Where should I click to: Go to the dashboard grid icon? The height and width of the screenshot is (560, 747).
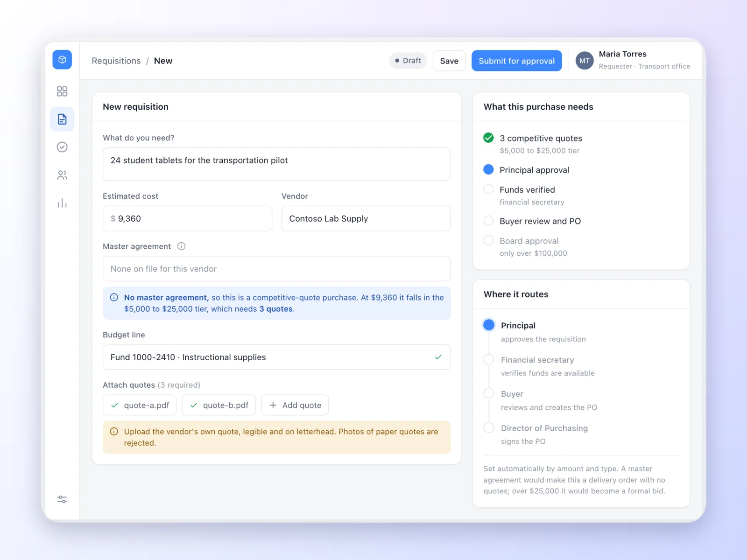[x=62, y=91]
